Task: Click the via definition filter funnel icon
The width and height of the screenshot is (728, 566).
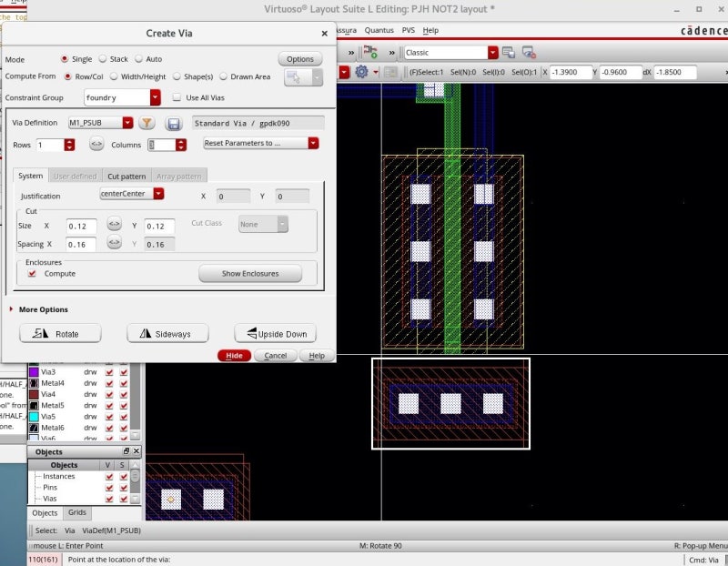Action: 147,123
